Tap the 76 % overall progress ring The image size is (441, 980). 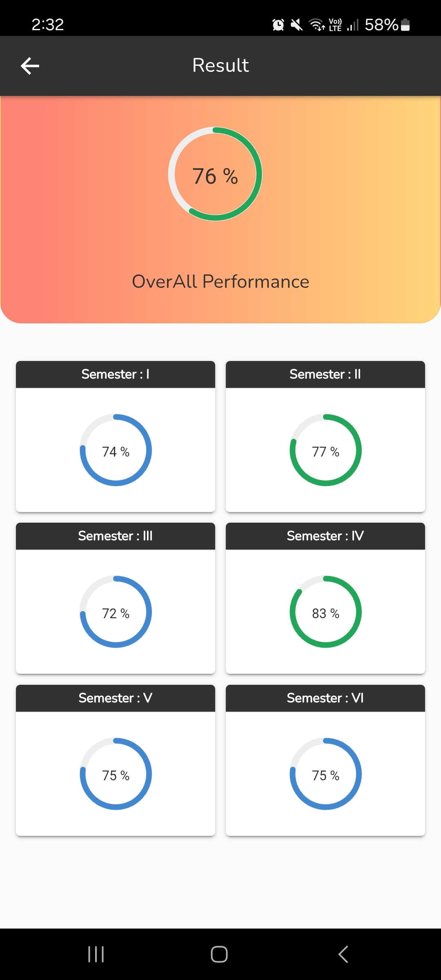pos(215,174)
